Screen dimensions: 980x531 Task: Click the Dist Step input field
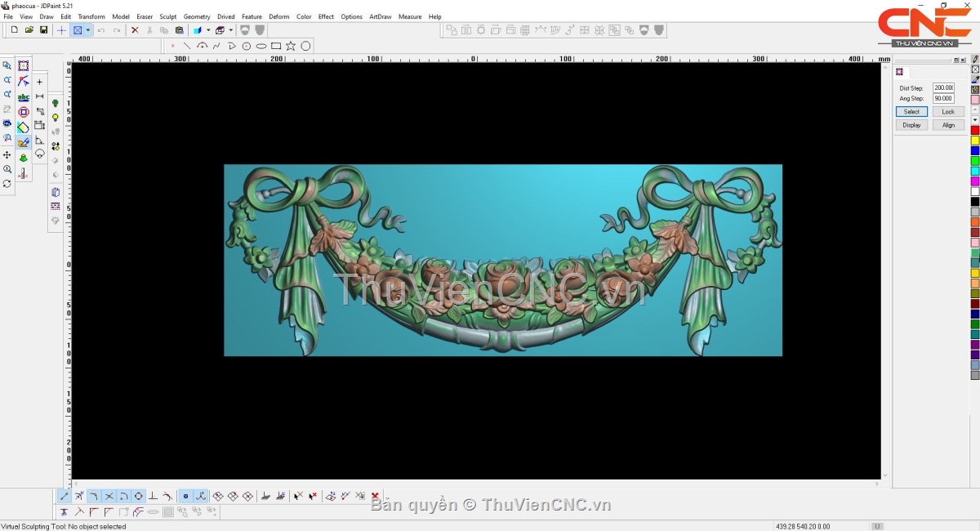pos(943,88)
